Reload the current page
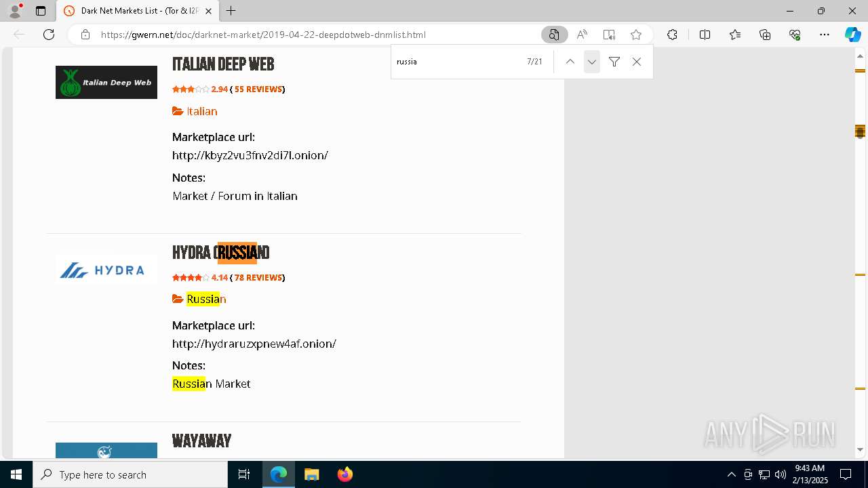The width and height of the screenshot is (868, 488). click(49, 35)
